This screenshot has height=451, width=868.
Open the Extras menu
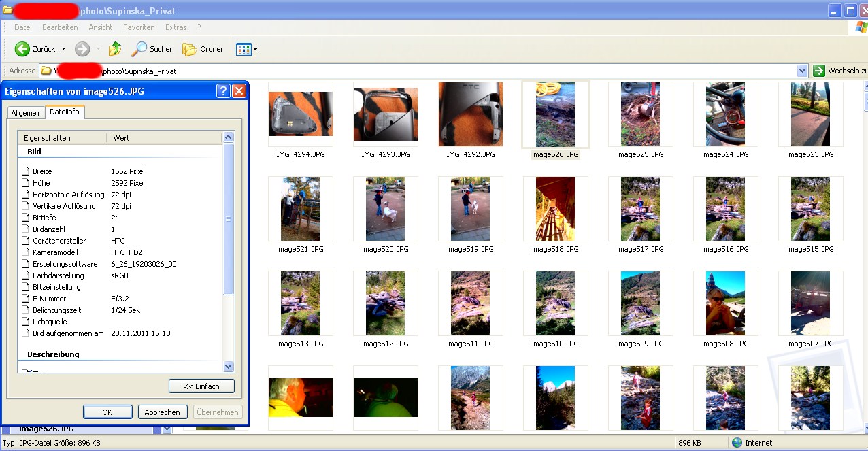(x=176, y=27)
